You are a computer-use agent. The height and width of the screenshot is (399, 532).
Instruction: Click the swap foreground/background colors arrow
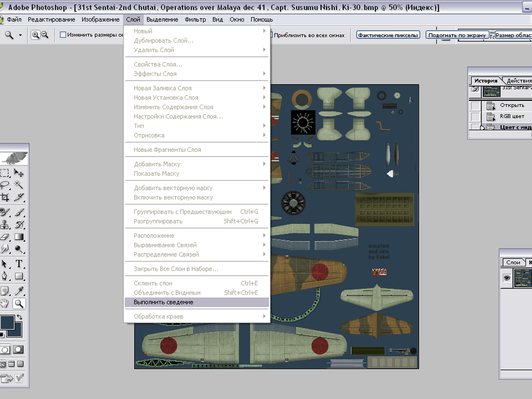coord(20,316)
